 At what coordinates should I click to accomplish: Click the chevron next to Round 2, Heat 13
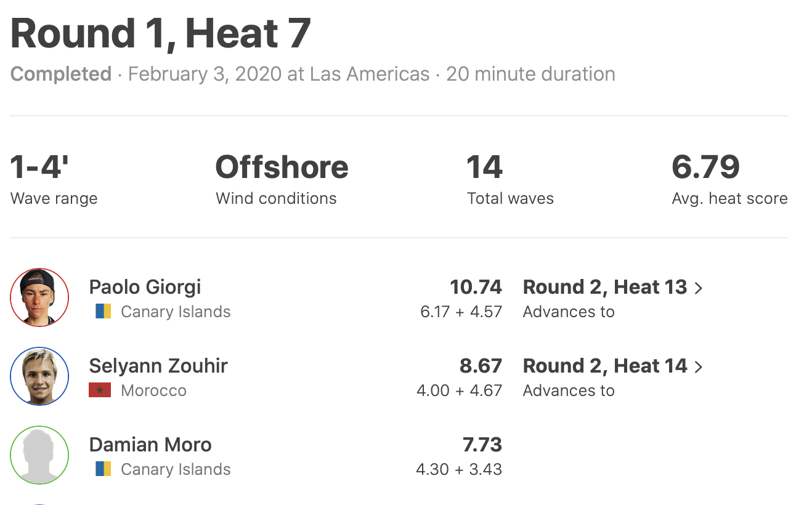(699, 288)
